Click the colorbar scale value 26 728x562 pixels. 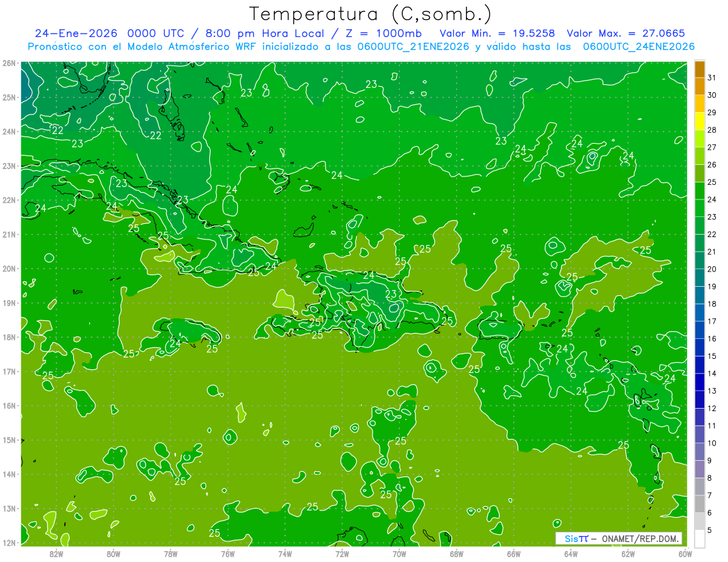click(712, 165)
